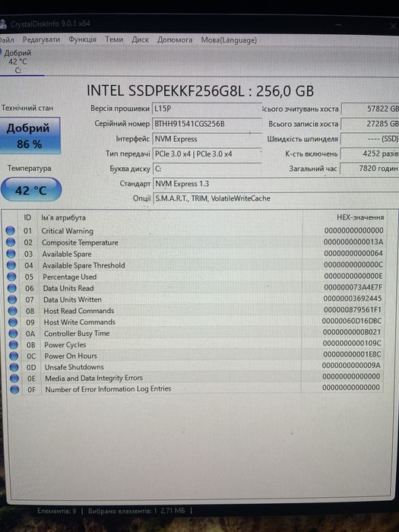
Task: Click hex value 00000060D16DBC
Action: click(352, 321)
